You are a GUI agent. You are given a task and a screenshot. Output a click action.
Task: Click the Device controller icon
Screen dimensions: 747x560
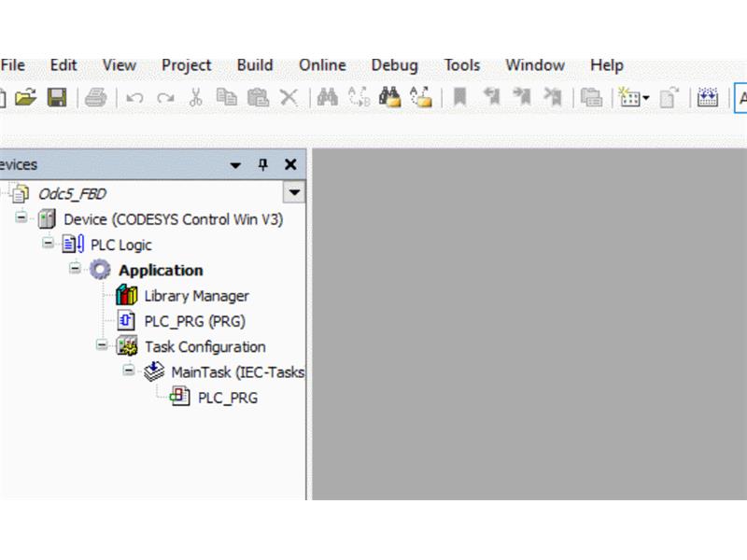[x=47, y=219]
